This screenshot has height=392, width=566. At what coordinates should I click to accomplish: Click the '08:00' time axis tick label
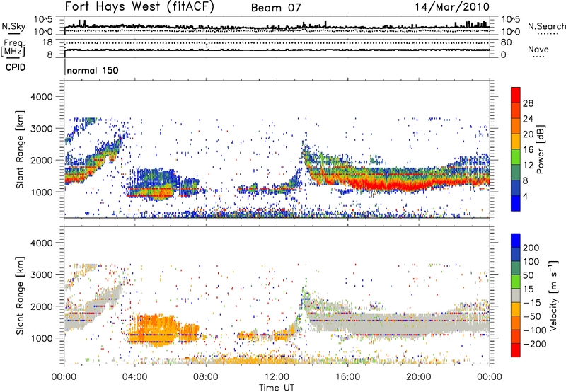click(x=206, y=376)
